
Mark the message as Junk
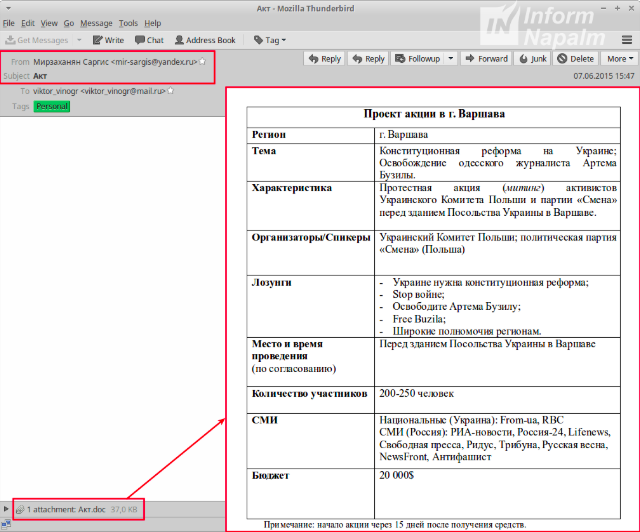(533, 59)
